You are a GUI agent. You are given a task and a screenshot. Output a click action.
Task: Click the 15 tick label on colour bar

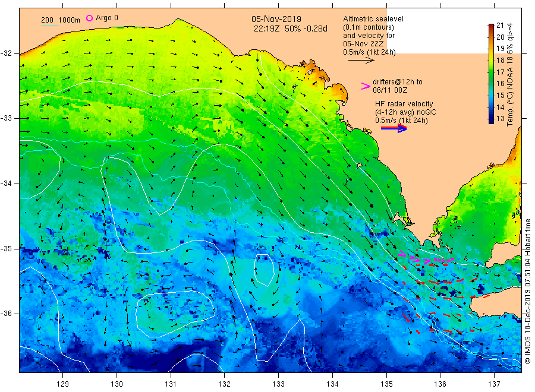(500, 96)
